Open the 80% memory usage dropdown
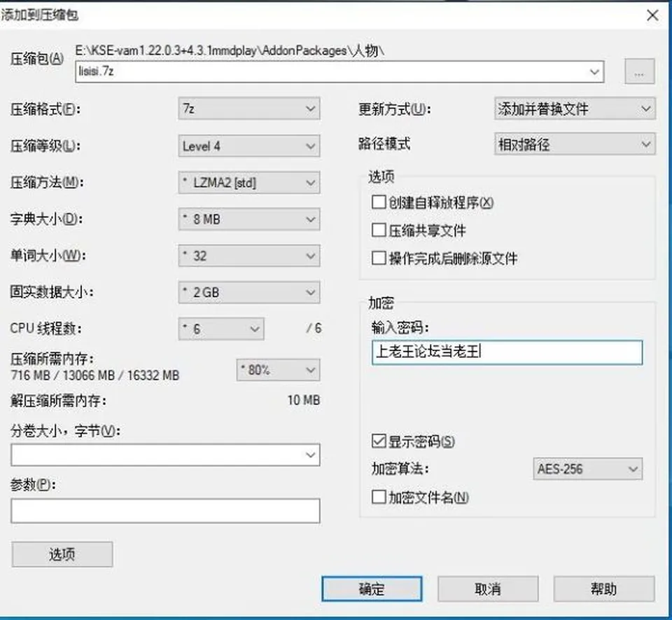Image resolution: width=672 pixels, height=620 pixels. pyautogui.click(x=278, y=370)
